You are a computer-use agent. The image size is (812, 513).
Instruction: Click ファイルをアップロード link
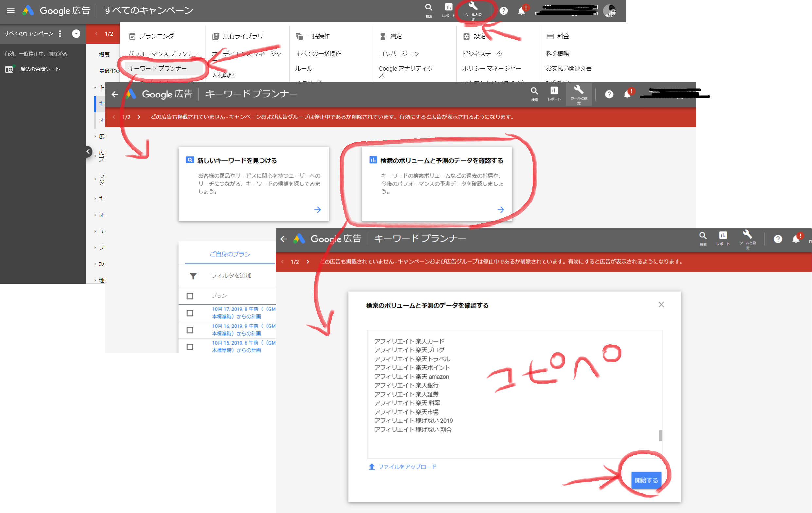(407, 467)
